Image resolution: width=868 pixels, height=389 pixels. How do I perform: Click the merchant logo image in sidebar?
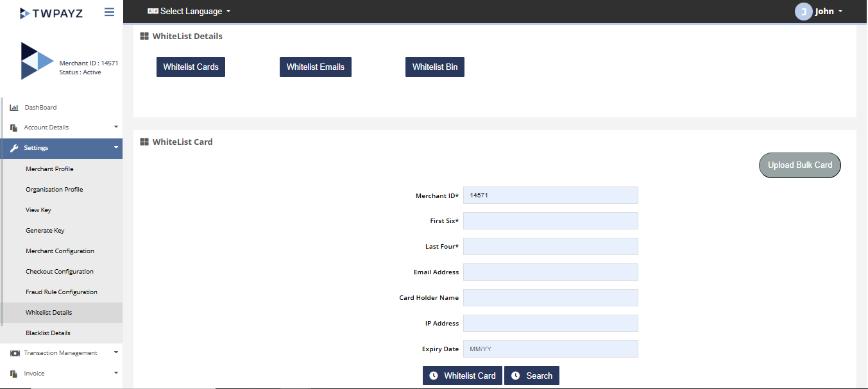(x=37, y=62)
